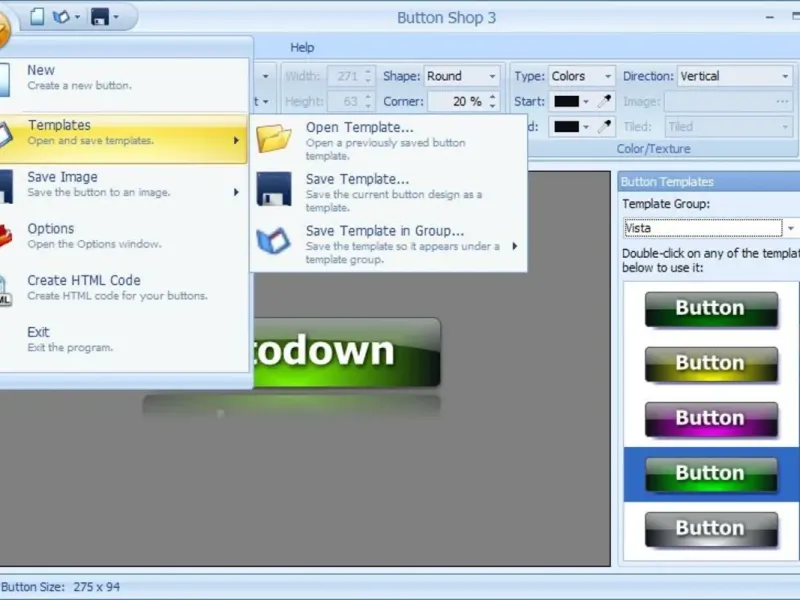Click the red Options toolbox icon

[x=5, y=237]
